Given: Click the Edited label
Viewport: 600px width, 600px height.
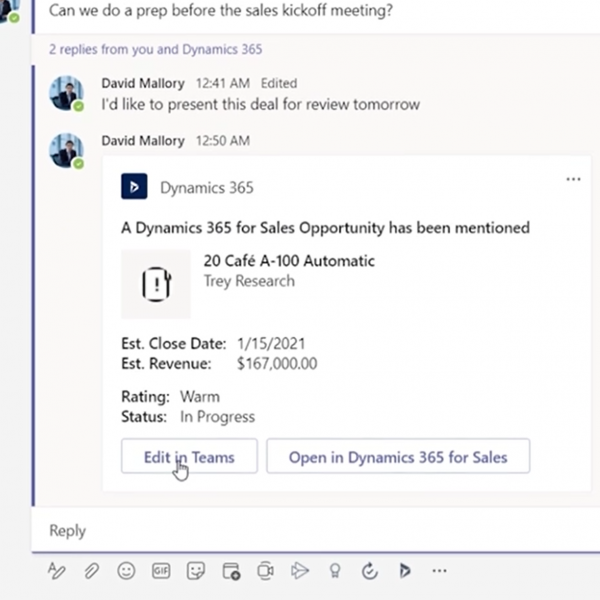Looking at the screenshot, I should [279, 83].
